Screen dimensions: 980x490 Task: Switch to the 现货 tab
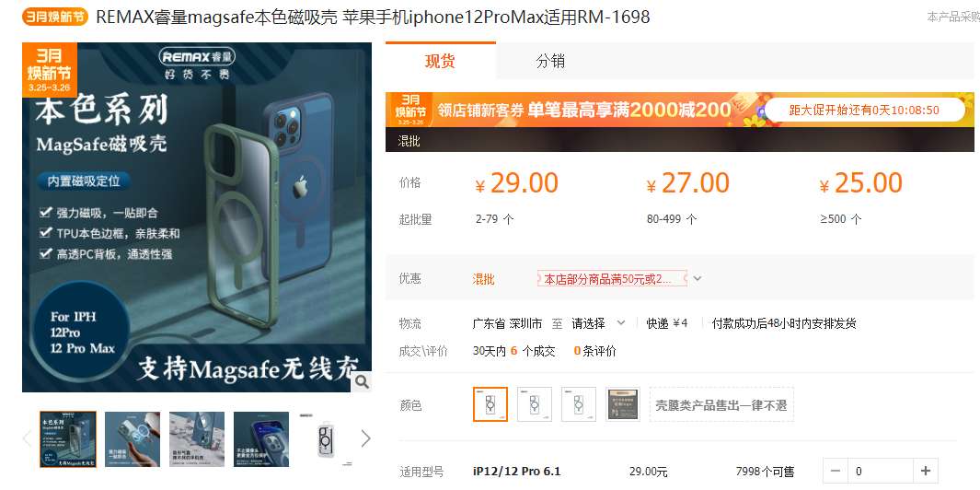point(440,61)
